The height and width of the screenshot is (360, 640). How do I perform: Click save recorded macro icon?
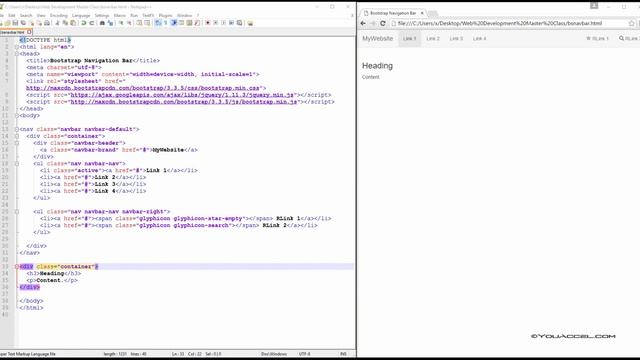point(239,23)
